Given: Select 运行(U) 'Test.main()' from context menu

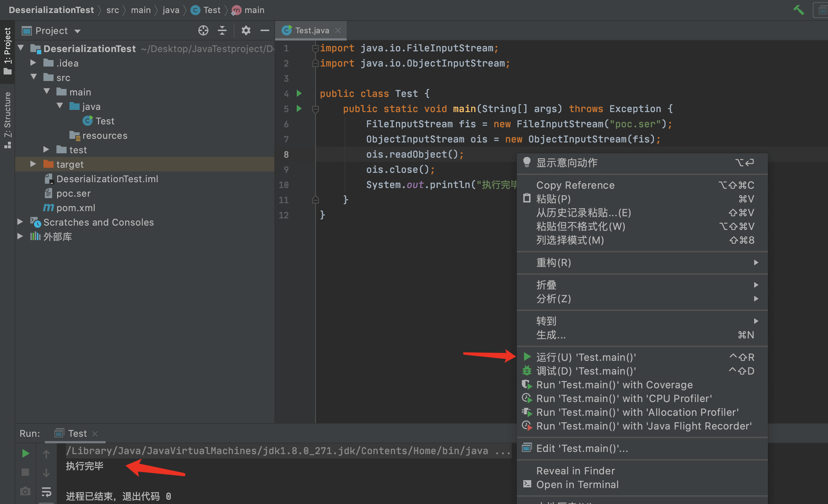Looking at the screenshot, I should (x=586, y=357).
